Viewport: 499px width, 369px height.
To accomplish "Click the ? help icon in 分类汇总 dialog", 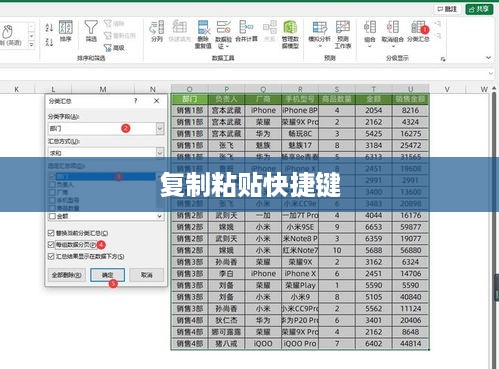I will tap(135, 101).
